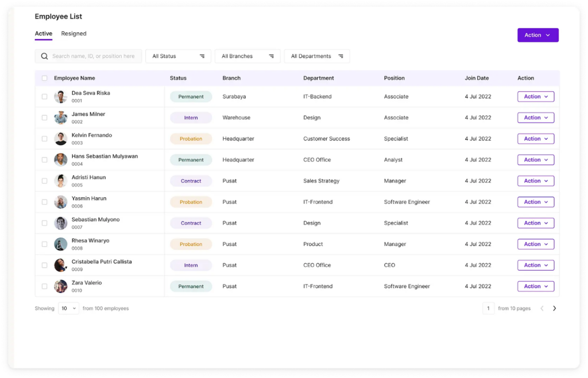This screenshot has height=378, width=588.
Task: Click the previous page arrow
Action: (x=541, y=309)
